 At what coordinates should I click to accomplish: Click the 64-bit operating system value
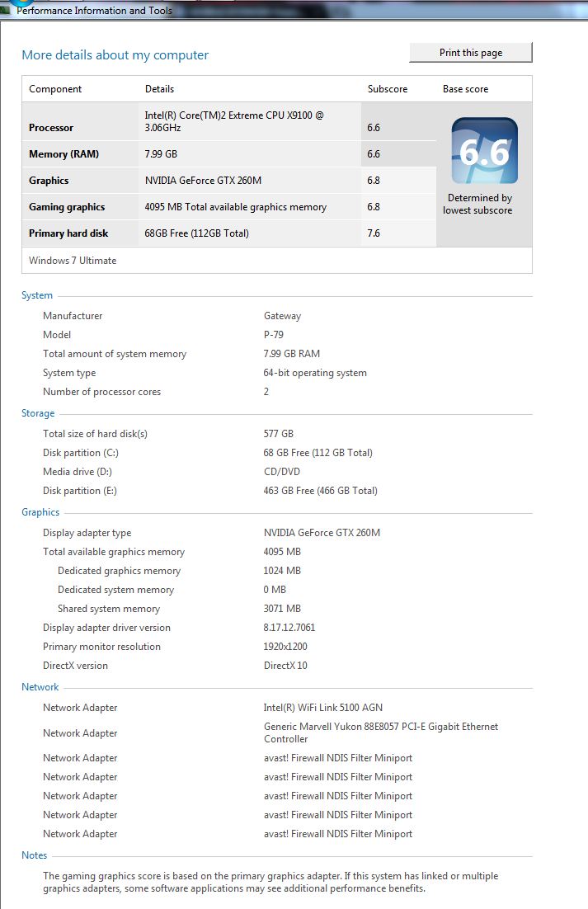pyautogui.click(x=315, y=373)
